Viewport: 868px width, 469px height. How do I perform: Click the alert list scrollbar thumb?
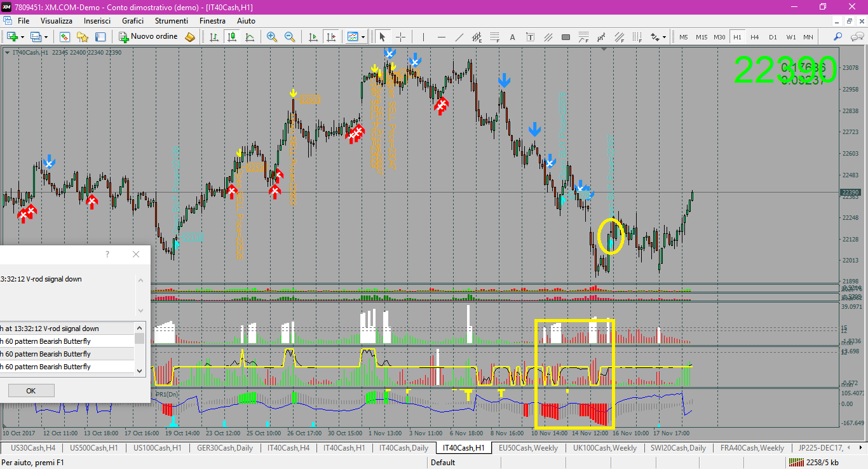(x=139, y=338)
